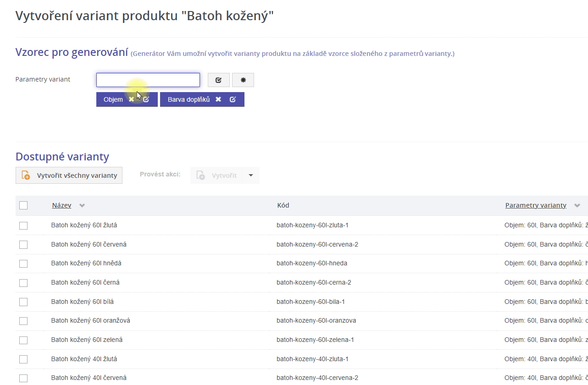Check the row Batoh kožený 40l žlutá
Viewport: 588px width, 385px height.
[x=23, y=359]
